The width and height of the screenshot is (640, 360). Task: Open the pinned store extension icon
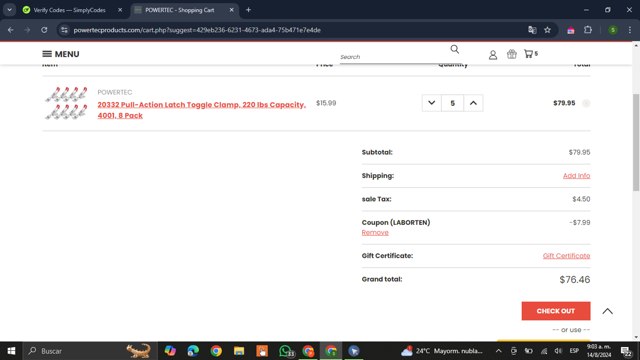[x=571, y=30]
